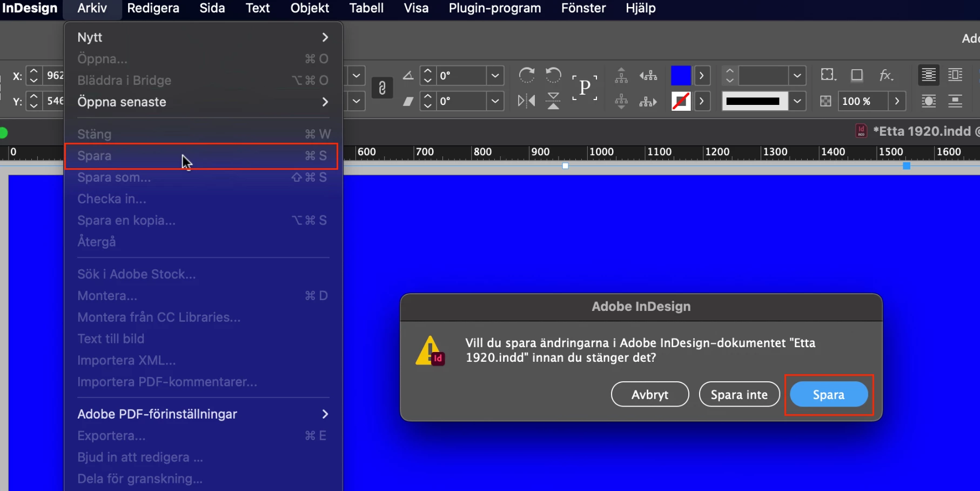Click the Spara button in the dialog

click(829, 395)
